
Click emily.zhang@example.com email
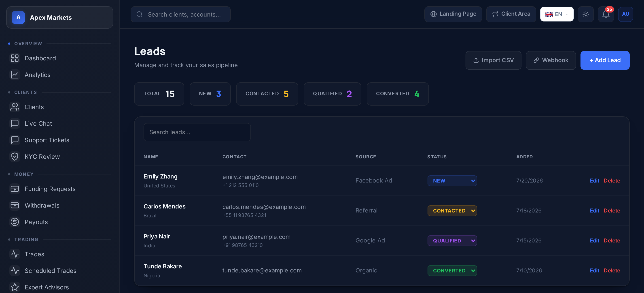[x=260, y=177]
